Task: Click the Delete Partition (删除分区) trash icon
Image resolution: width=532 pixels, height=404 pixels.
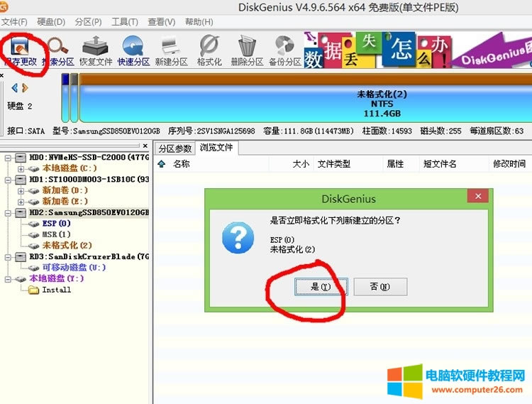Action: click(x=246, y=50)
